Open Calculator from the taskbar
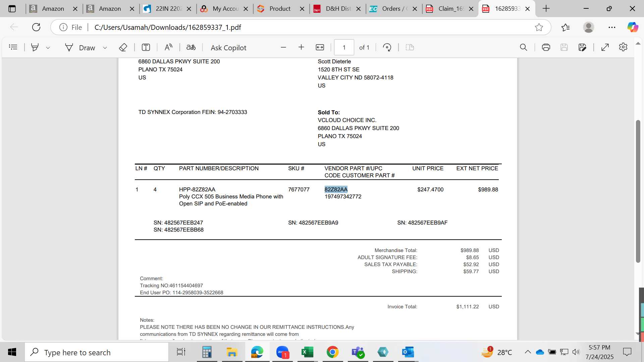 pyautogui.click(x=207, y=352)
